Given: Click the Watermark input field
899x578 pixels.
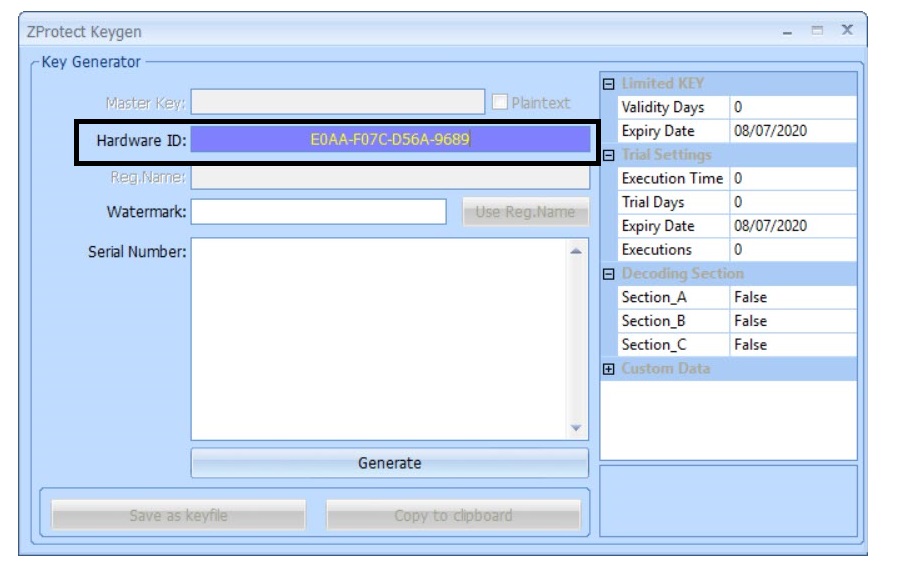Looking at the screenshot, I should click(x=318, y=212).
